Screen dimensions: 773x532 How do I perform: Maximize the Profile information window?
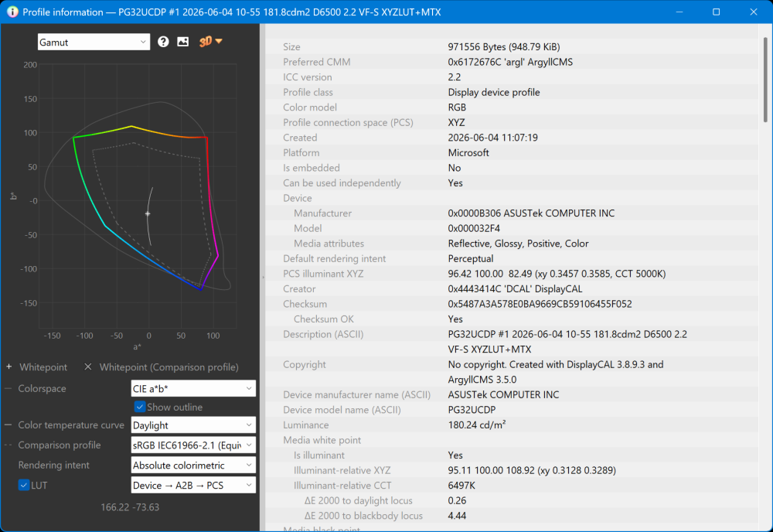(x=717, y=12)
